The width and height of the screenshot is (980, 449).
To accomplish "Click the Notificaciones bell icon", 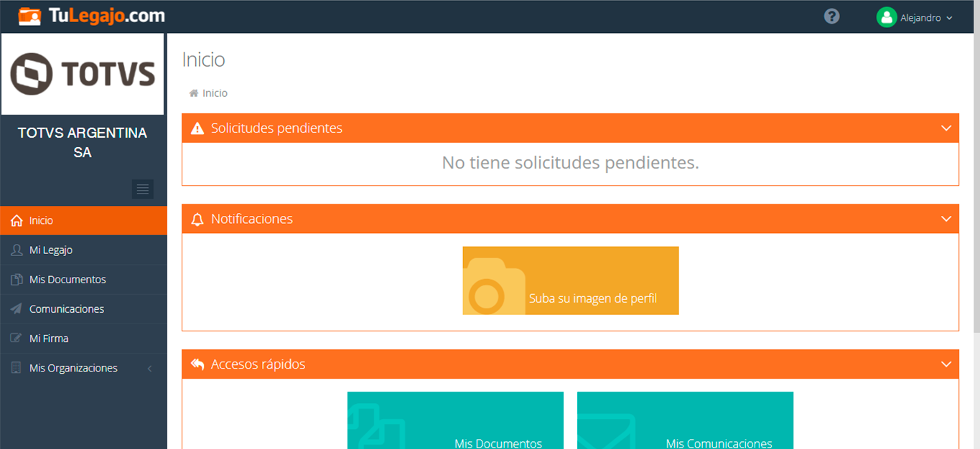I will point(197,219).
